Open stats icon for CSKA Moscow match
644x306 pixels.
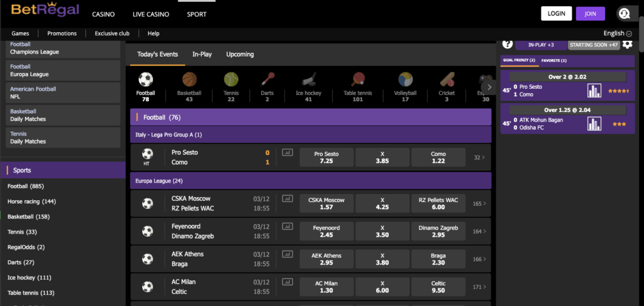click(x=287, y=199)
